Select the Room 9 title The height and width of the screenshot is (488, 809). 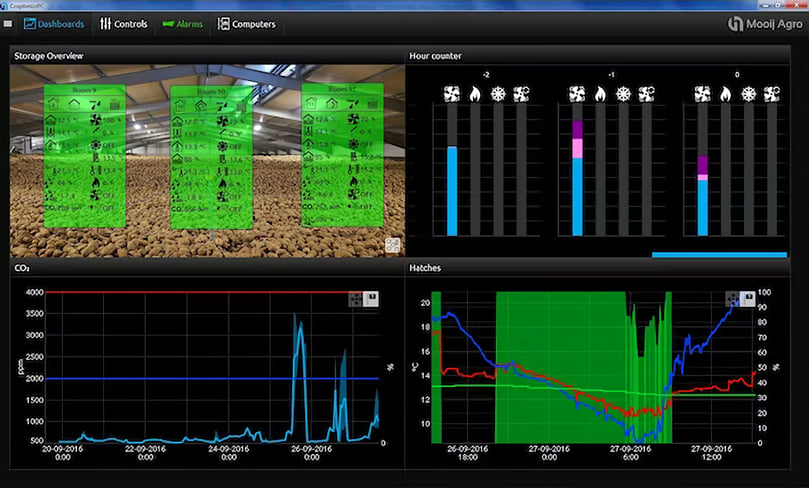pos(84,90)
